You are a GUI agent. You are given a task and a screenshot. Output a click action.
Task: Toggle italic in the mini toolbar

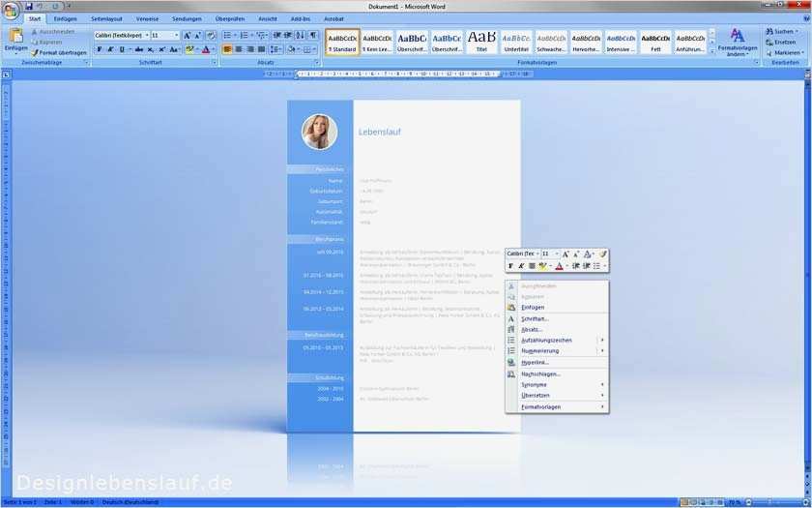521,266
